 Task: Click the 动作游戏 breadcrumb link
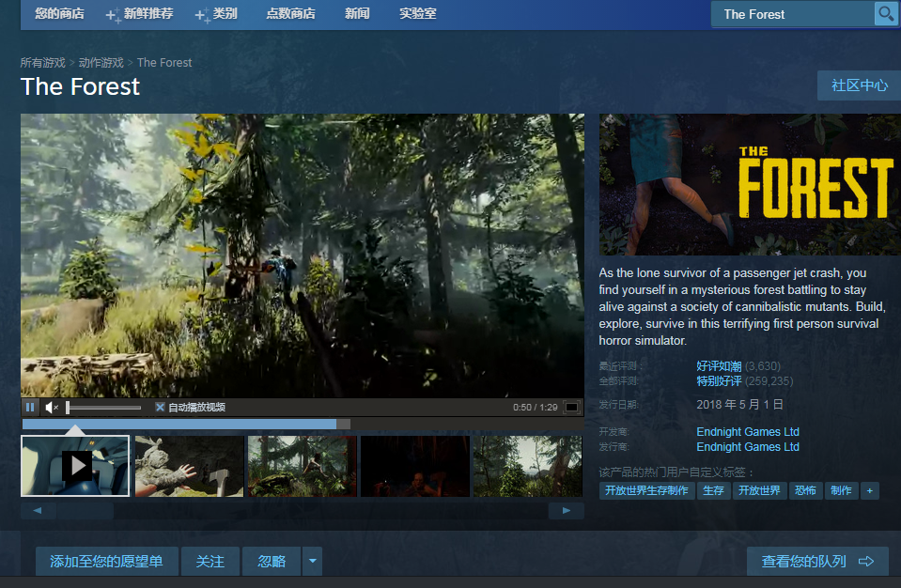point(101,63)
